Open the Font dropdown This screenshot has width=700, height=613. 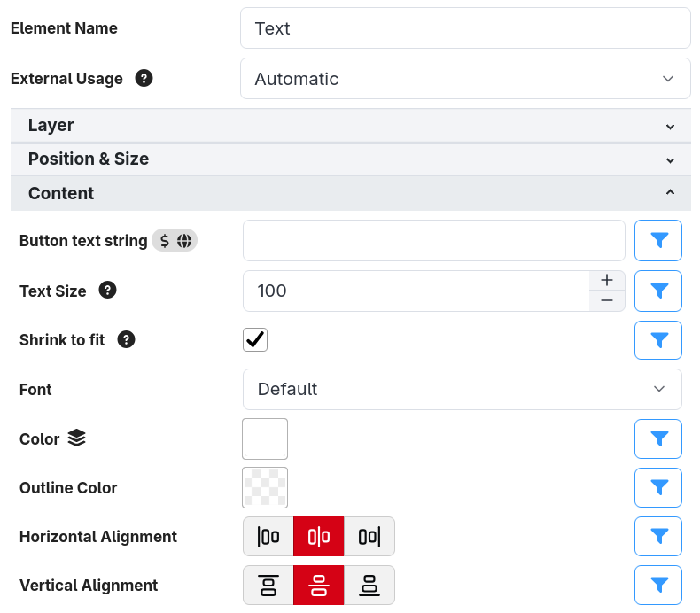pyautogui.click(x=462, y=389)
